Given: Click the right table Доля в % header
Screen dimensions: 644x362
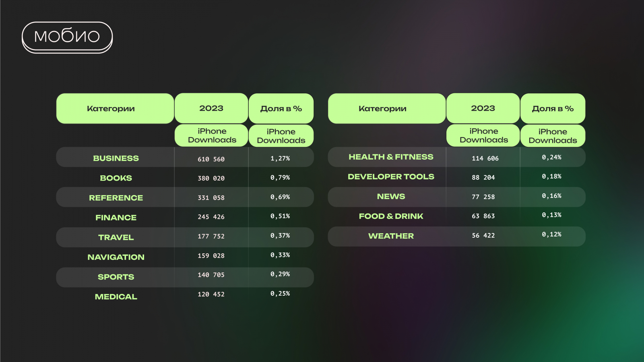Looking at the screenshot, I should 553,109.
